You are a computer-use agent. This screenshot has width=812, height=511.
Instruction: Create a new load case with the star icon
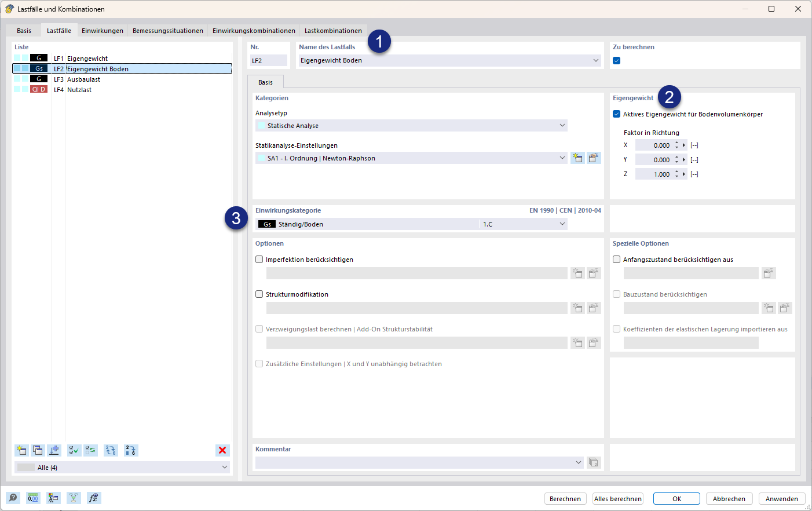coord(21,450)
